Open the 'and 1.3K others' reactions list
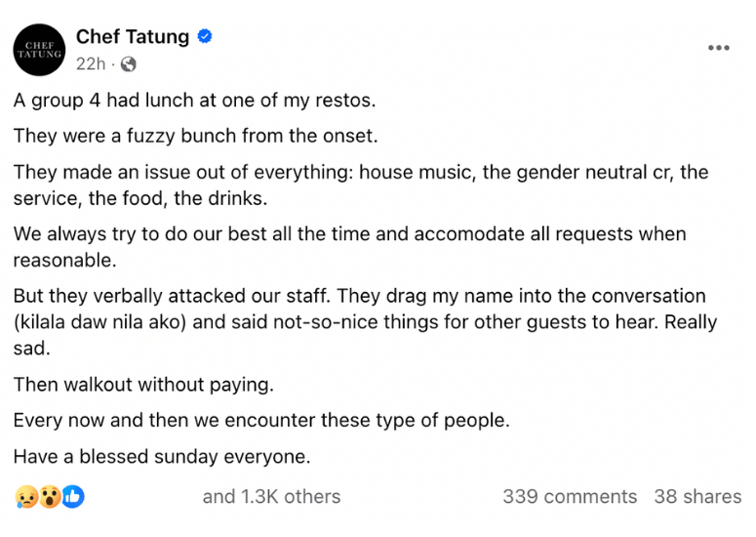The width and height of the screenshot is (756, 537). pyautogui.click(x=271, y=496)
